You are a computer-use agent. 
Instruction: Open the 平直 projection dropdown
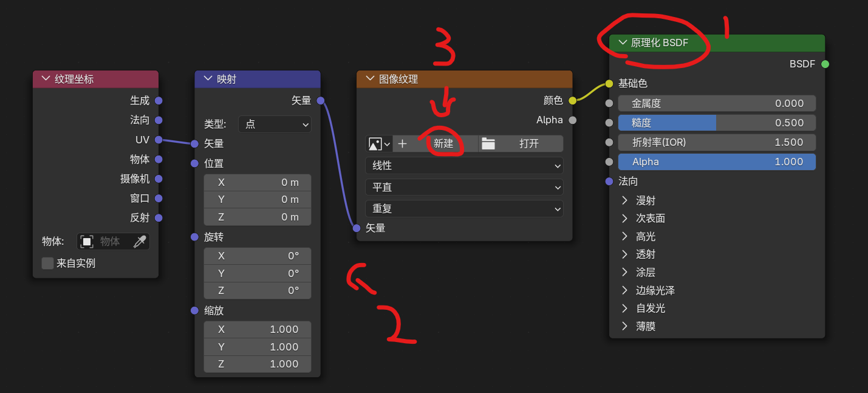click(x=464, y=187)
